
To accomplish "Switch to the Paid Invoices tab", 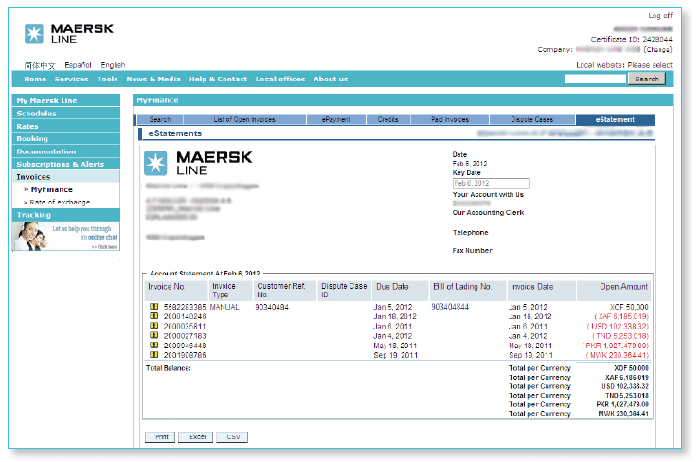I will (x=450, y=120).
